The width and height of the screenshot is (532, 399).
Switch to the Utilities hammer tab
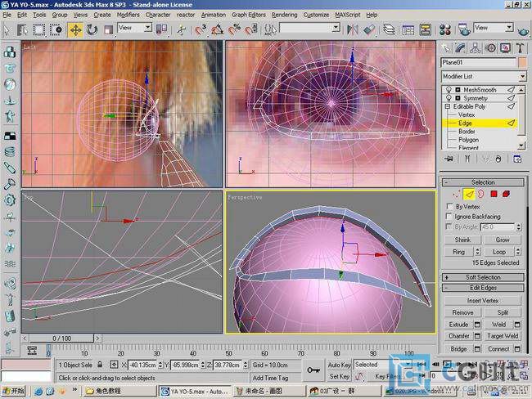pyautogui.click(x=521, y=48)
